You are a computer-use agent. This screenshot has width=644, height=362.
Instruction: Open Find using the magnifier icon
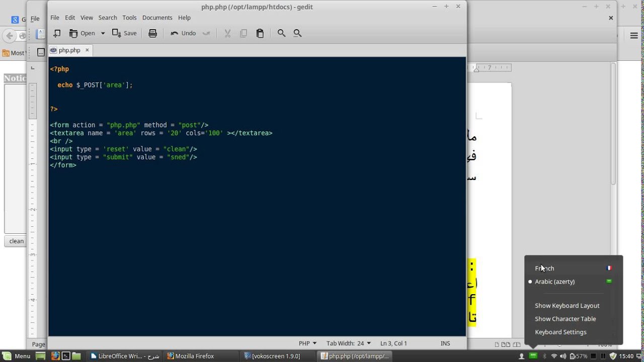[282, 33]
